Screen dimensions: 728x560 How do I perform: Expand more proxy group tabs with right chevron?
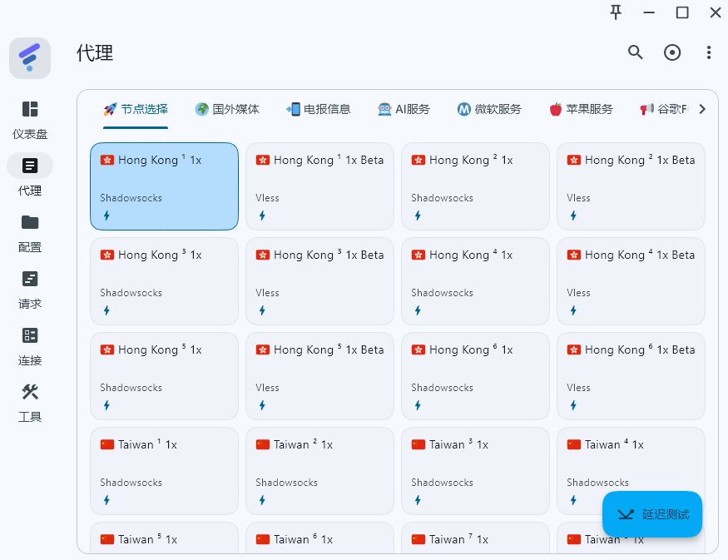click(702, 109)
